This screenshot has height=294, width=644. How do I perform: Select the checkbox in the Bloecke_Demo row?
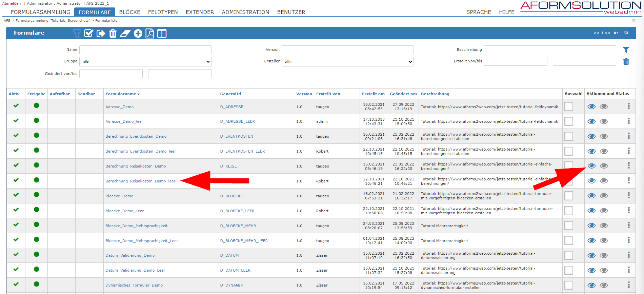[568, 196]
